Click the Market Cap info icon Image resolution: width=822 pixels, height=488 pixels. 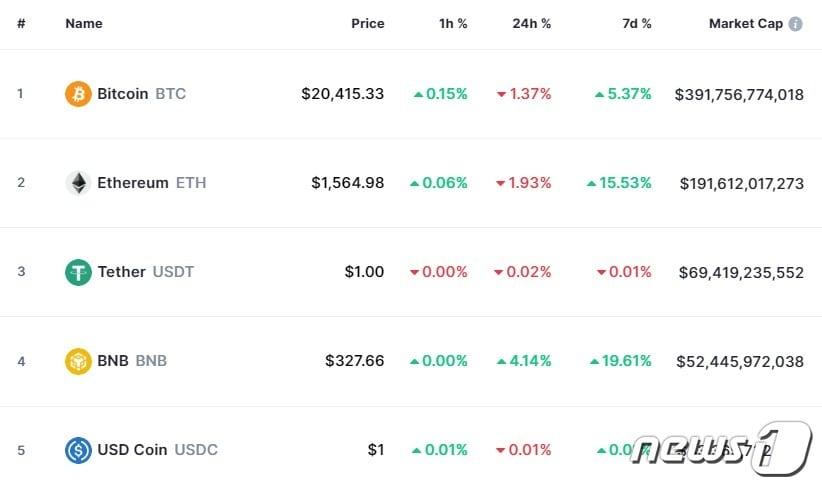(x=796, y=23)
